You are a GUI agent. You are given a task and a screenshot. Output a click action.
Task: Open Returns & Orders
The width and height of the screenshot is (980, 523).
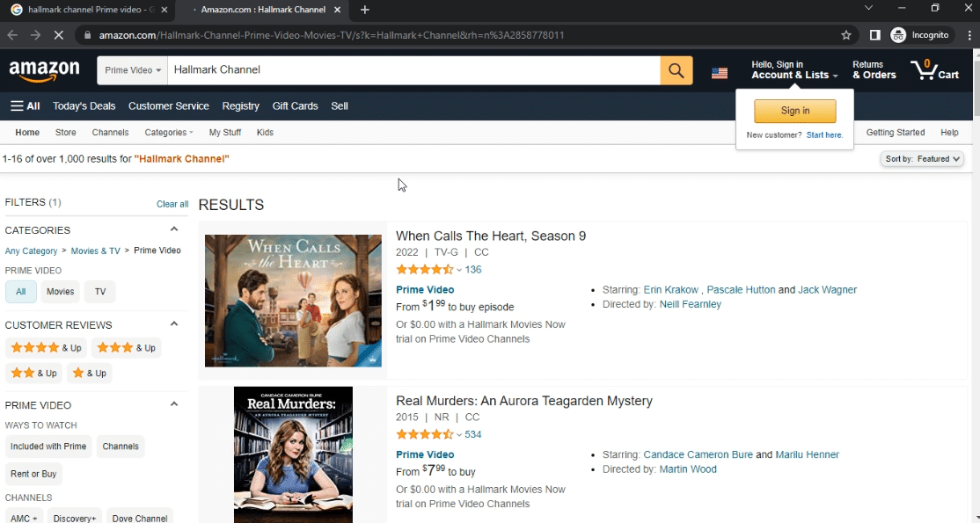[874, 70]
